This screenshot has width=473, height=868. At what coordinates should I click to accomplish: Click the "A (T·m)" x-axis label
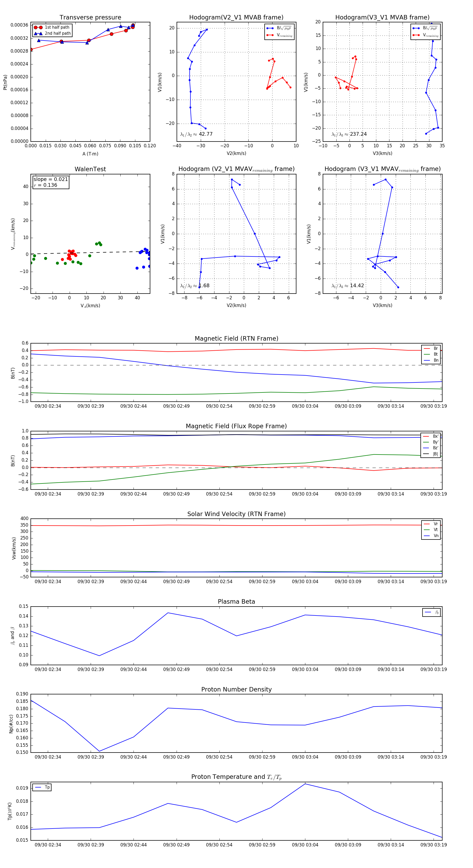[x=90, y=154]
